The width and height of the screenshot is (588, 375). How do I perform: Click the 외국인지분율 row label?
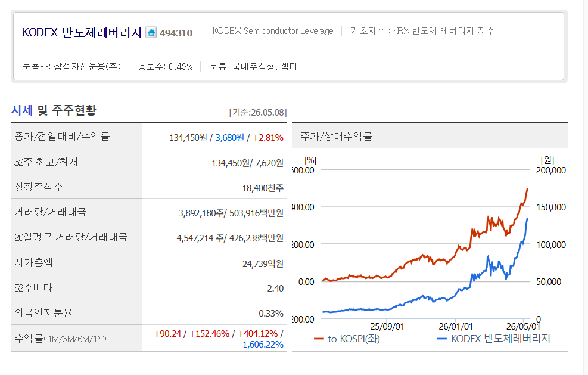pos(43,312)
